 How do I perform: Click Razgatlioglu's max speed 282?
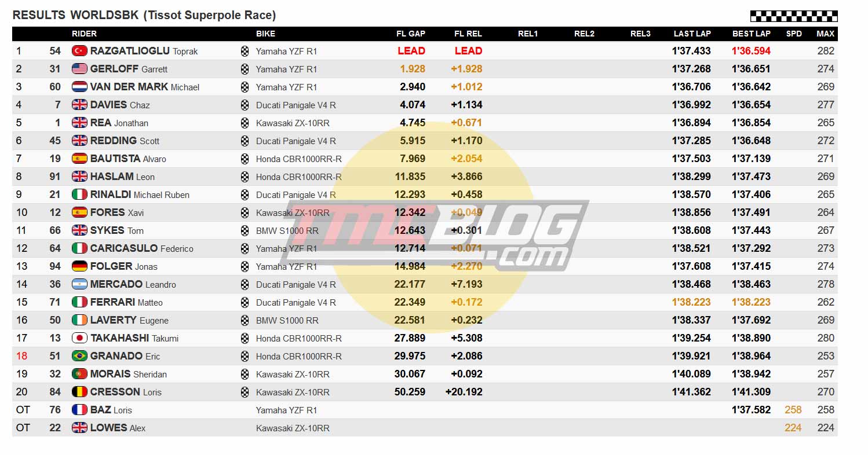coord(826,51)
